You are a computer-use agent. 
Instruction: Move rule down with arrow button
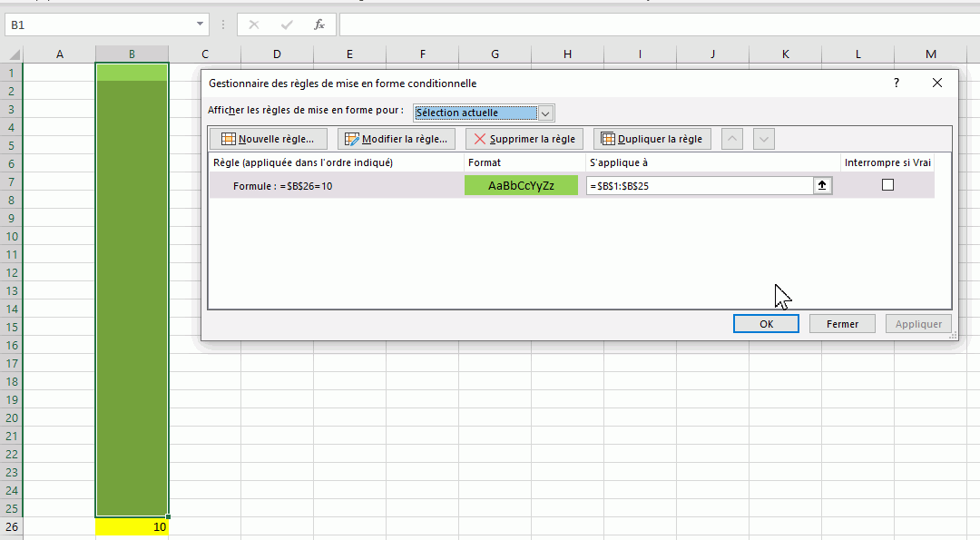pos(764,139)
